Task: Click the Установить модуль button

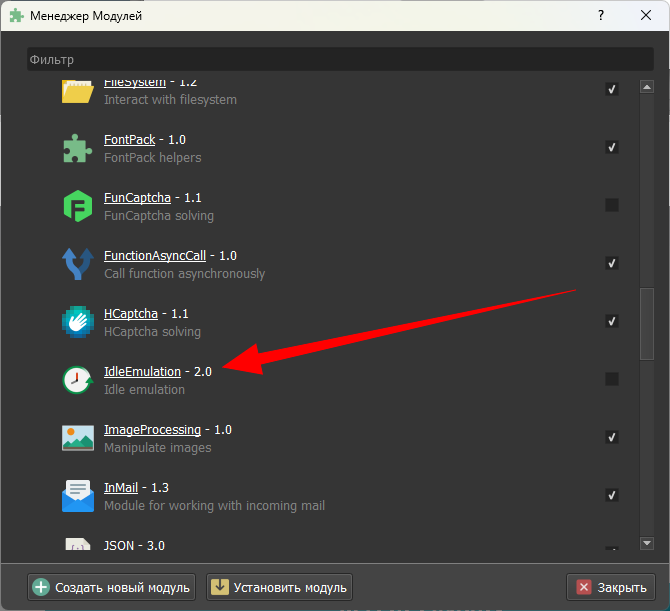Action: [x=279, y=587]
